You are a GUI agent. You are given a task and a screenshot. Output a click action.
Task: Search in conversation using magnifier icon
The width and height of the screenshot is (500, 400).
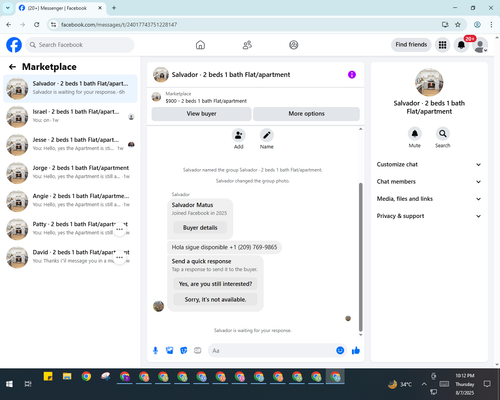pyautogui.click(x=443, y=134)
